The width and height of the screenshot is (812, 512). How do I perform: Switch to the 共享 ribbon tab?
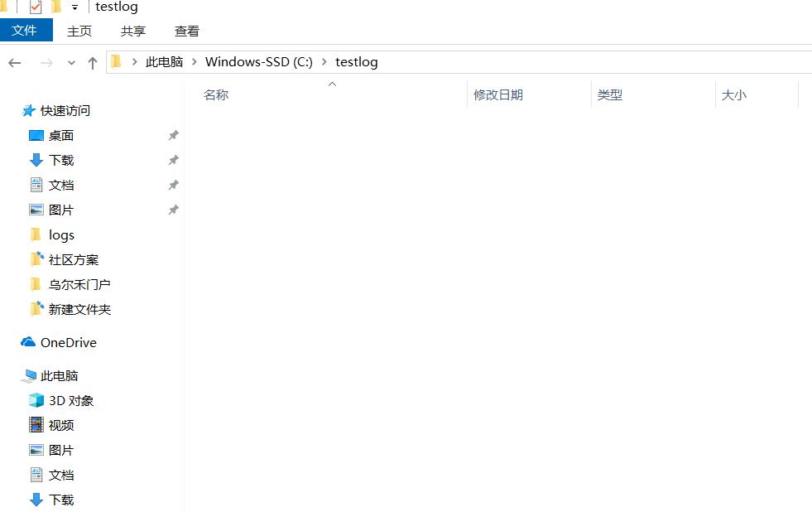click(x=133, y=31)
